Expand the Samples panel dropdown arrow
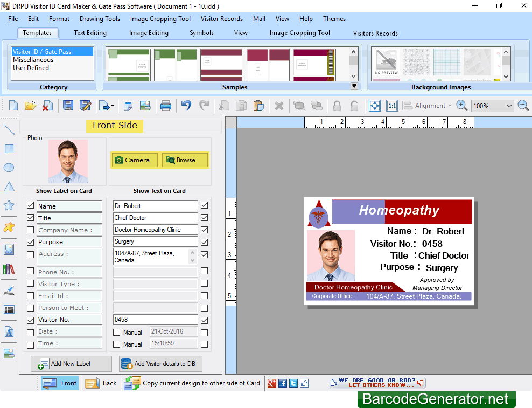Viewport: 532px width, 408px height. point(354,86)
